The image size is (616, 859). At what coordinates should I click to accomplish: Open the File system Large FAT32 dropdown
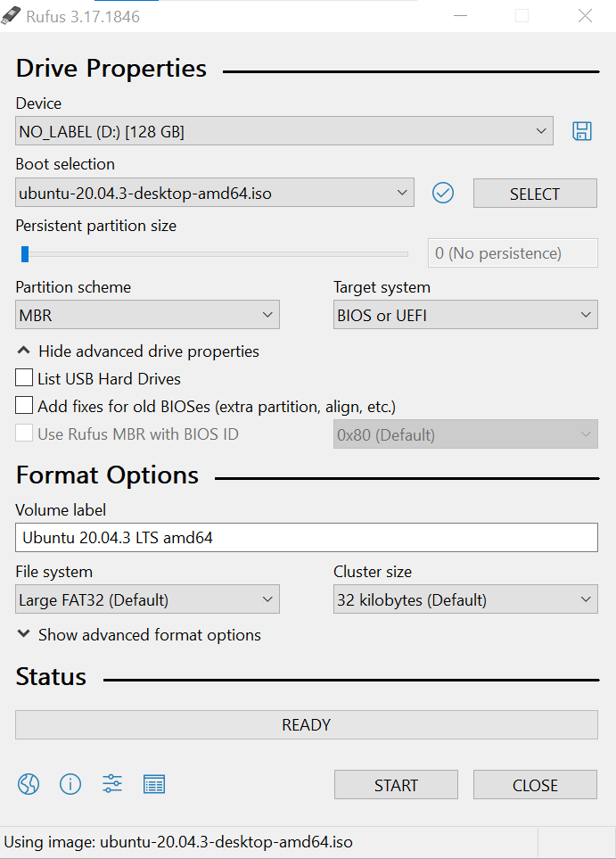point(147,599)
